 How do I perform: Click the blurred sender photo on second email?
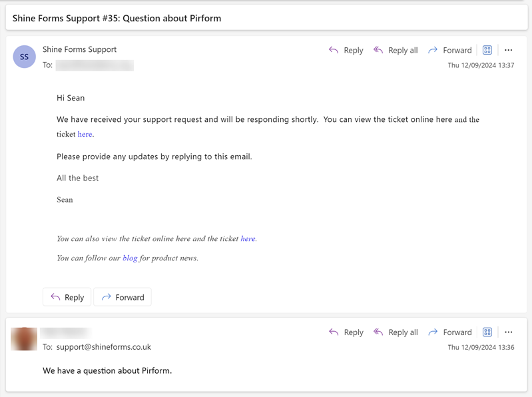[24, 339]
